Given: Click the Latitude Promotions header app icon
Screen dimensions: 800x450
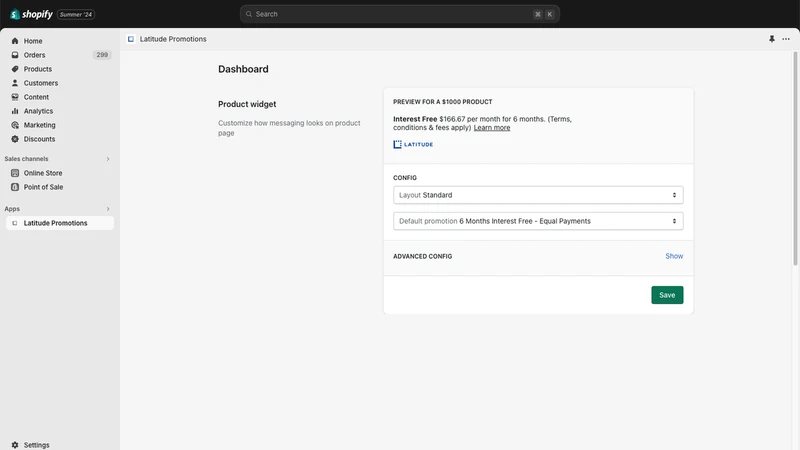Looking at the screenshot, I should click(131, 39).
